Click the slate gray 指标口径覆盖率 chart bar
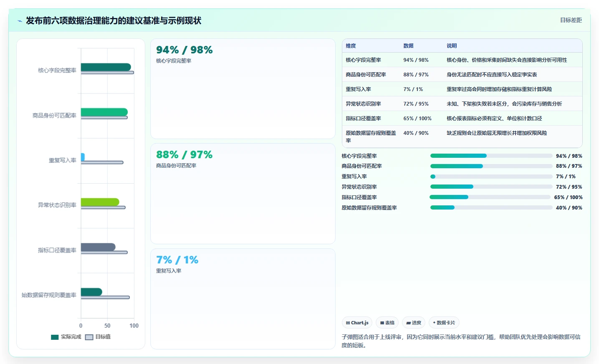Viewport: 599px width, 364px height. click(x=98, y=247)
